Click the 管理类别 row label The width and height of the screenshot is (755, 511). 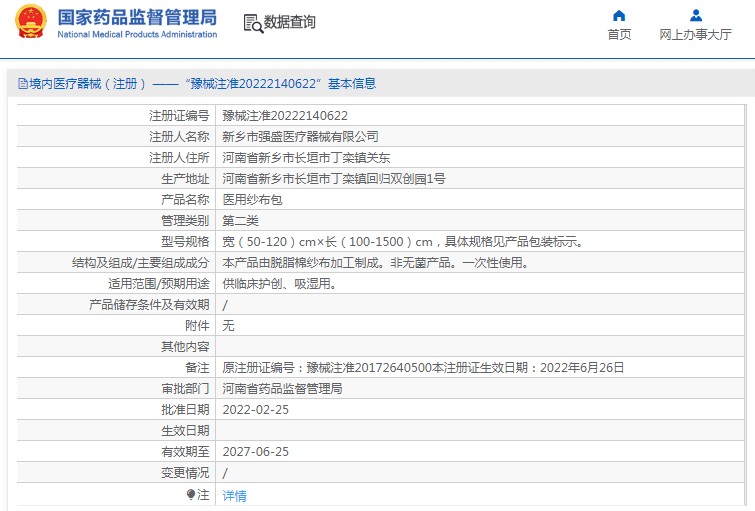(185, 221)
